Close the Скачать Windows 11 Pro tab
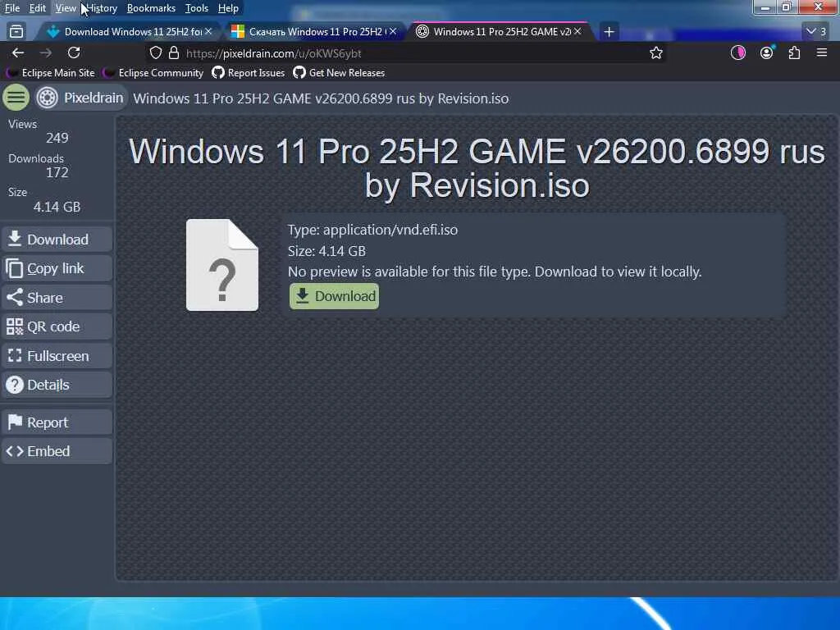 click(x=393, y=32)
